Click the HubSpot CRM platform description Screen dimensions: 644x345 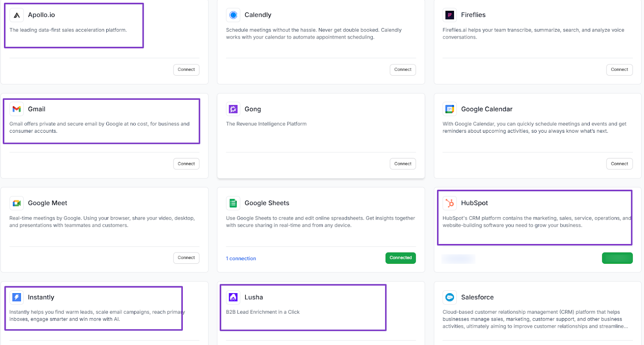(x=537, y=222)
